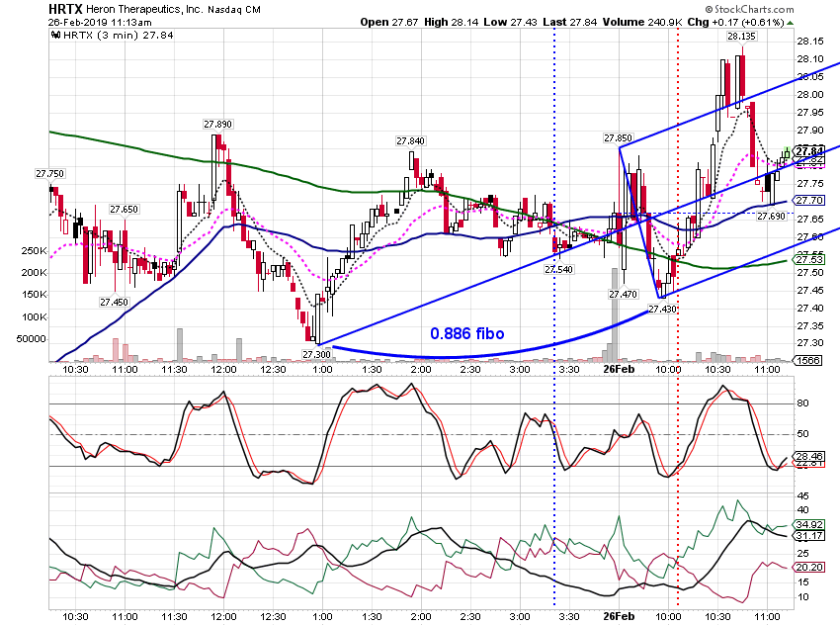Click the High 28.14 readout
840x626 pixels.
point(451,22)
